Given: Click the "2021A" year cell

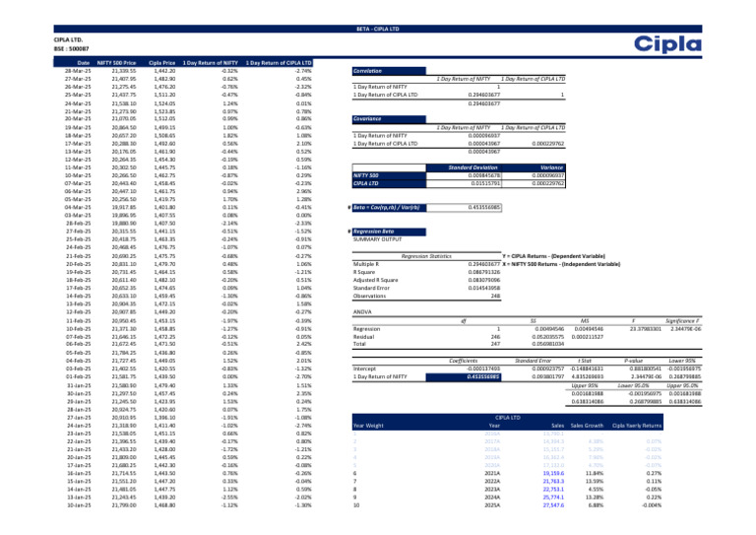Looking at the screenshot, I should click(x=492, y=474).
